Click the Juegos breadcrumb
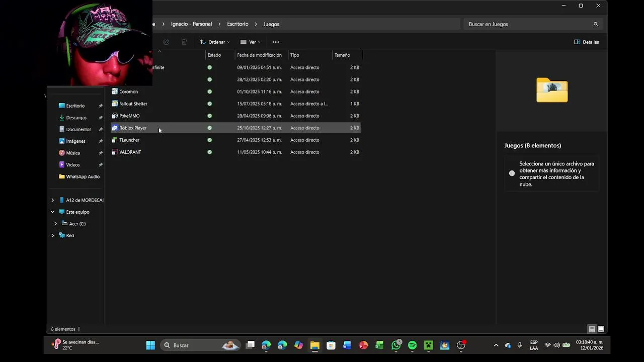This screenshot has height=362, width=644. tap(271, 24)
